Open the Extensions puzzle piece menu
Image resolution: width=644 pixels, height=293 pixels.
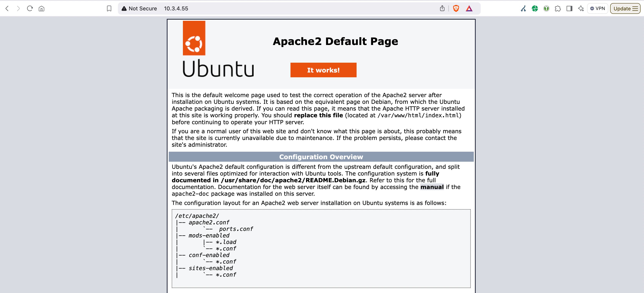[558, 8]
